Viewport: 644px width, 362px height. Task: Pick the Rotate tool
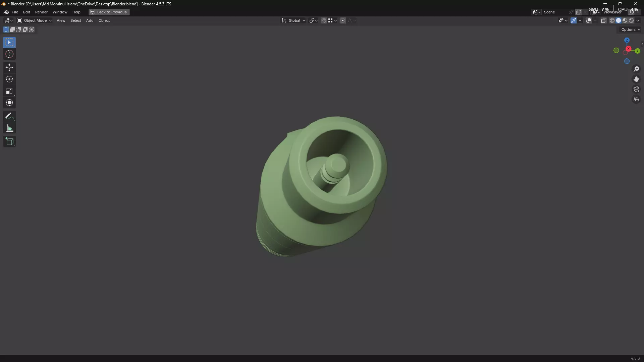tap(9, 79)
